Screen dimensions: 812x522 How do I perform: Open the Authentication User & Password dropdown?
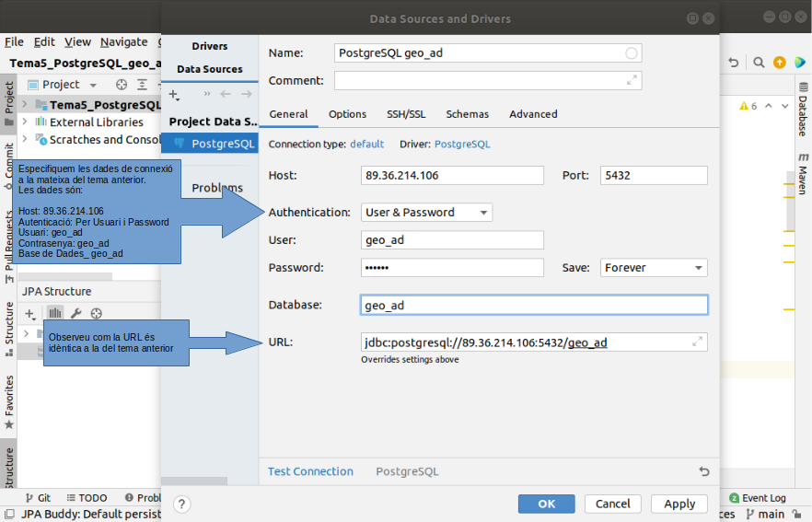pos(427,213)
